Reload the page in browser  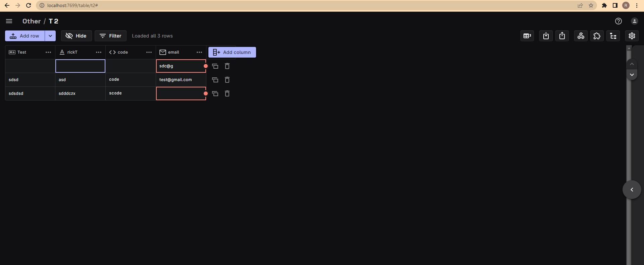tap(29, 5)
